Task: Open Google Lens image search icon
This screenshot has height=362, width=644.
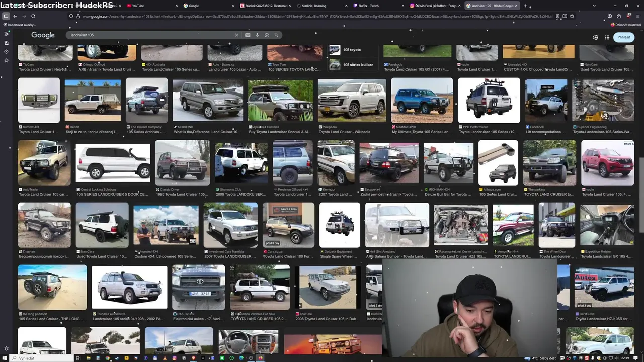Action: point(267,35)
